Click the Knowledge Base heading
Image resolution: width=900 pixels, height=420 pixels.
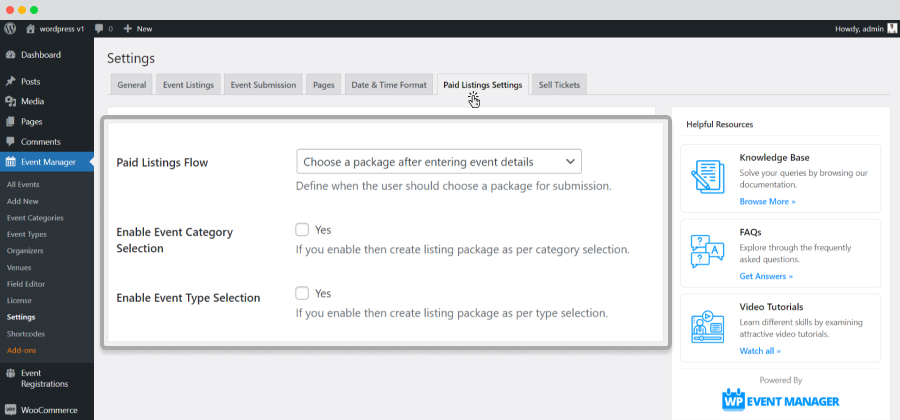(x=774, y=157)
